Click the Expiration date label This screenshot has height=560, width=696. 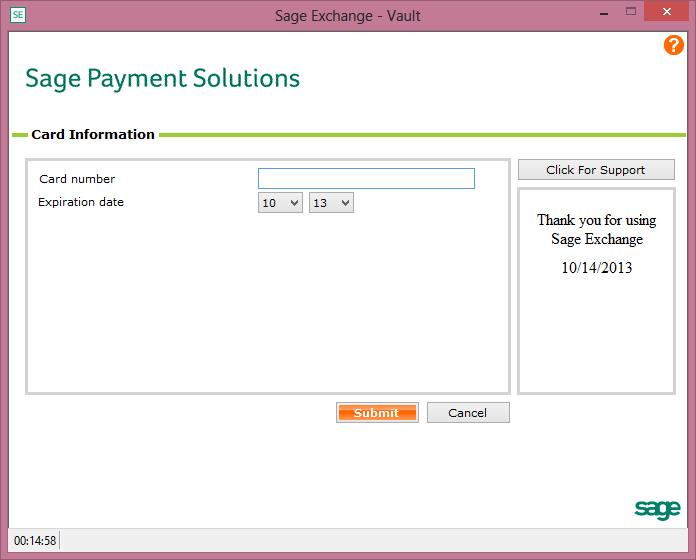(81, 202)
